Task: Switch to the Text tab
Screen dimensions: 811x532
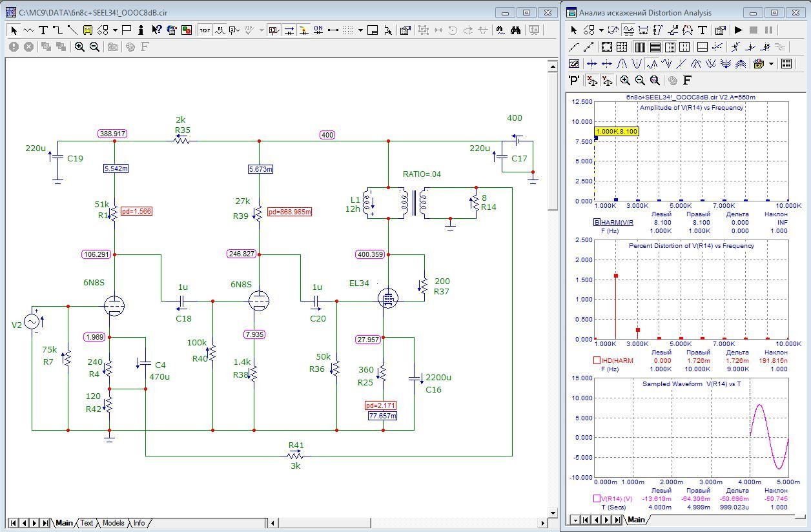Action: coord(87,523)
